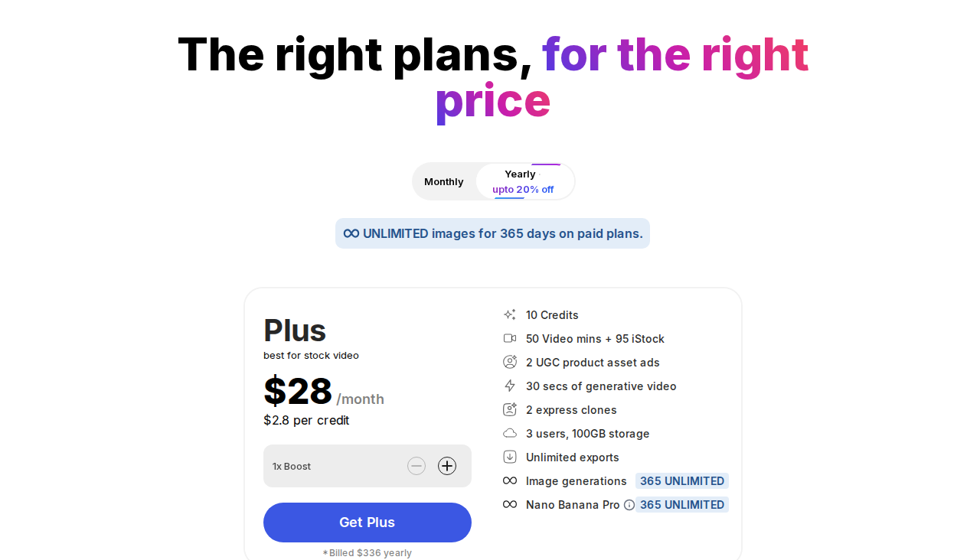Click the download icon beside Unlimited exports
The width and height of the screenshot is (980, 560).
click(510, 457)
